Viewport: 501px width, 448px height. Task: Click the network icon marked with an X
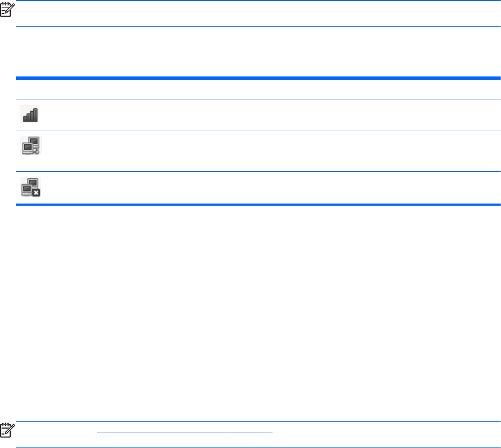coord(31,187)
